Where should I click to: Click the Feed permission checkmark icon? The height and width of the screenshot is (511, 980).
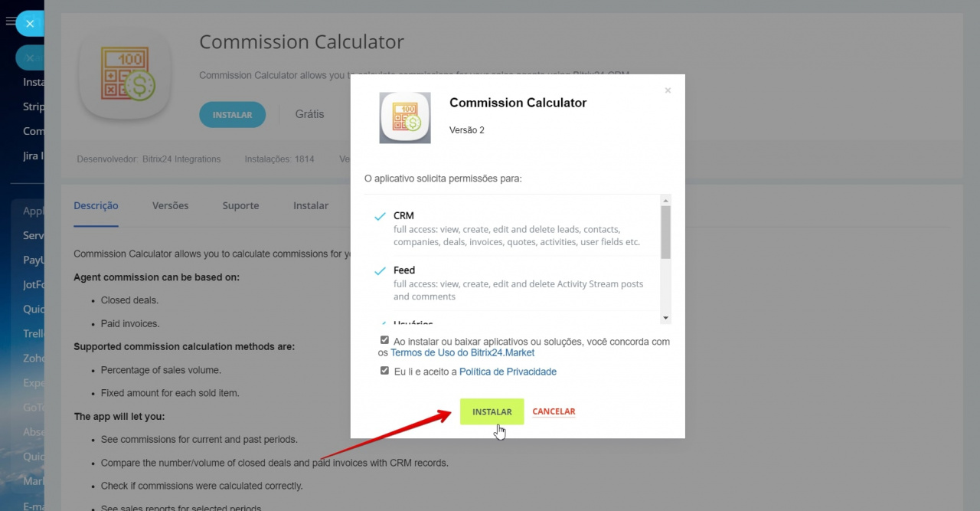[380, 271]
